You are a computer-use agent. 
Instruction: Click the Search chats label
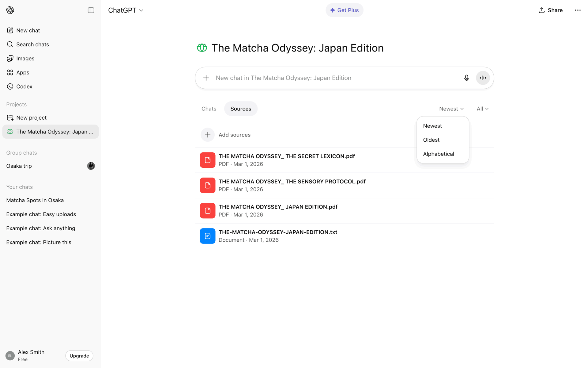pos(32,44)
